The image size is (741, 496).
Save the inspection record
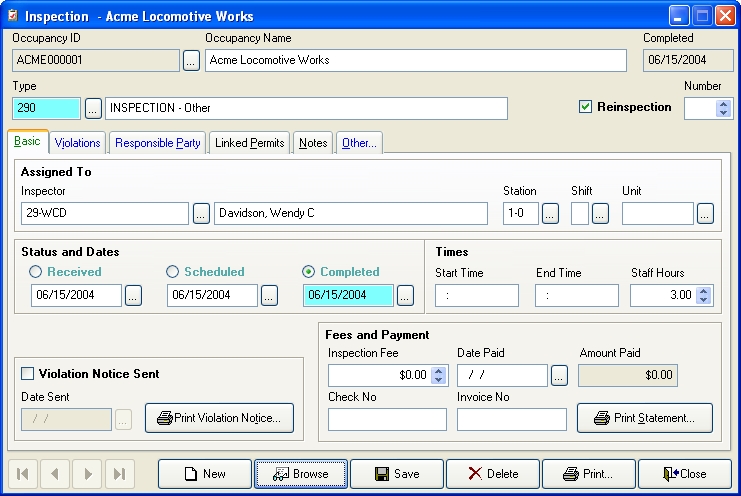coord(397,474)
